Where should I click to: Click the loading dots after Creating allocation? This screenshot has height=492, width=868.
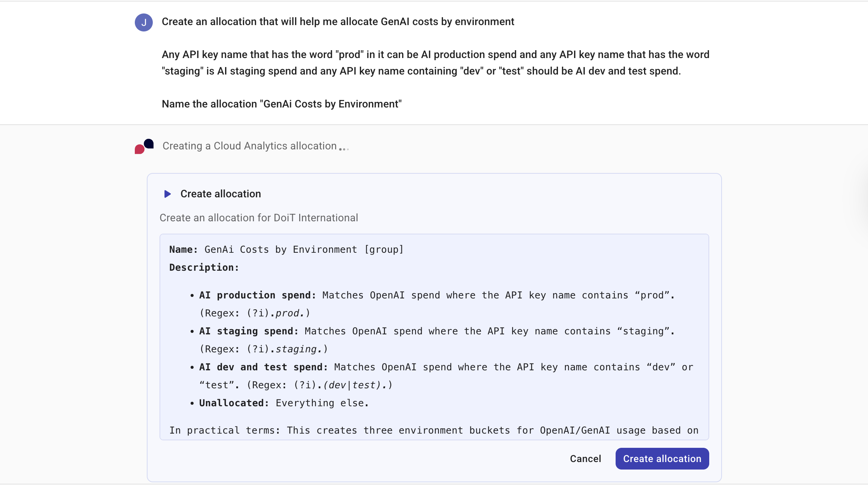[344, 149]
